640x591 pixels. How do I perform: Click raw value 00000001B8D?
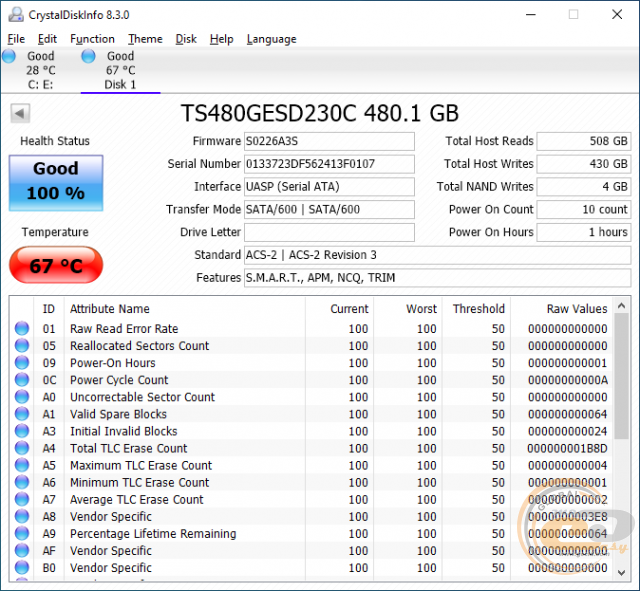[x=567, y=449]
